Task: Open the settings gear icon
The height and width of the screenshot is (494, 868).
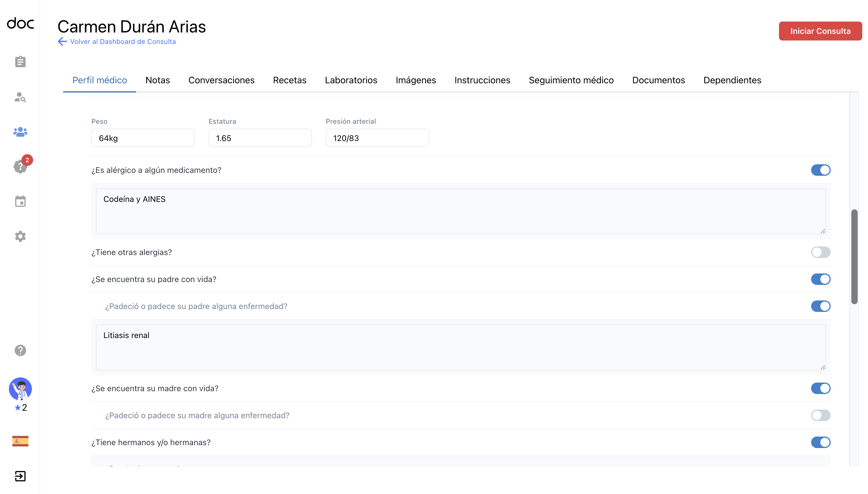Action: 20,236
